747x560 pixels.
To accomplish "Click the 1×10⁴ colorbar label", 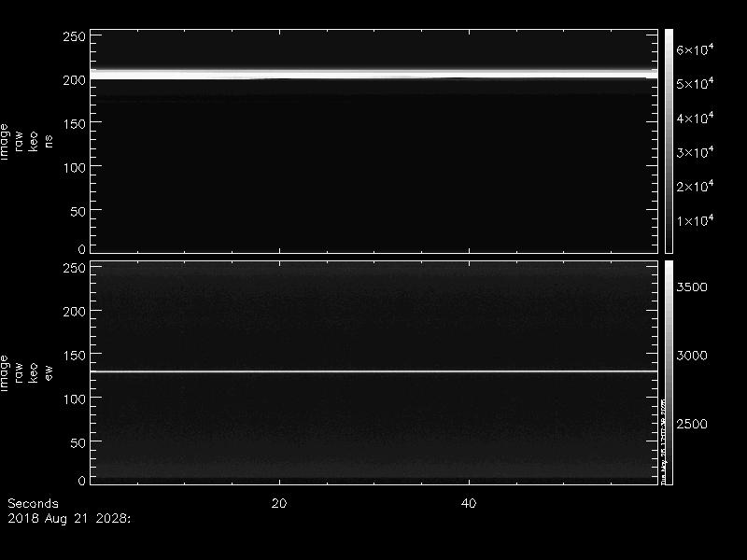I will point(695,220).
